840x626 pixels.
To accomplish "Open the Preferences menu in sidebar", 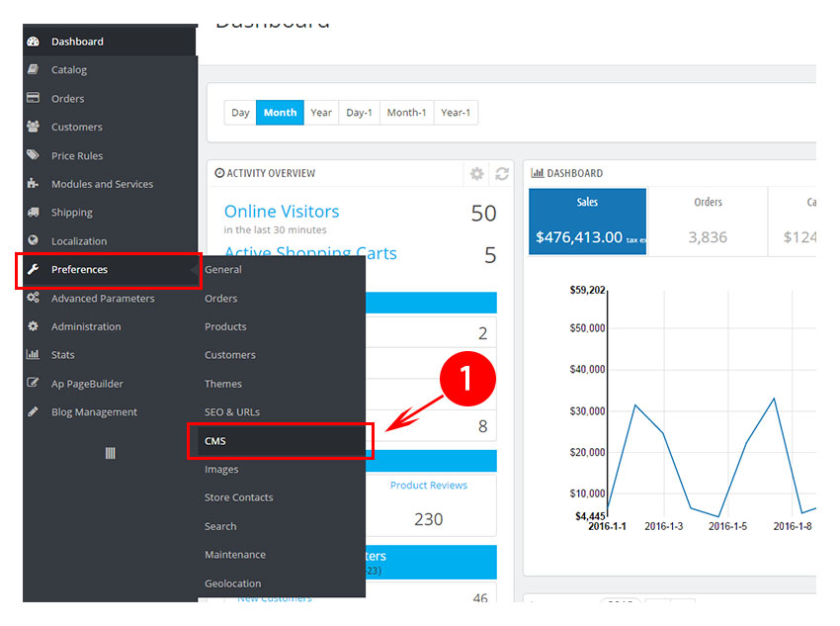I will [80, 270].
